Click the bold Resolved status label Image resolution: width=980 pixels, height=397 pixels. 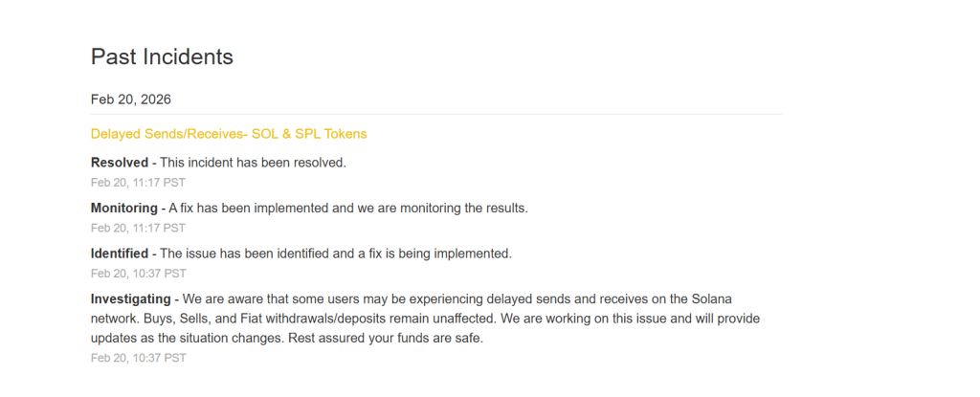120,163
